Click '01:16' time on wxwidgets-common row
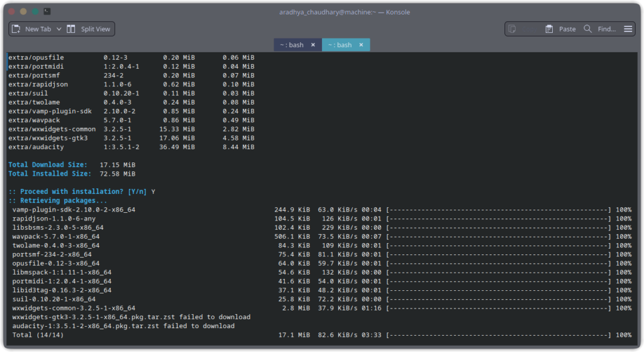 pos(371,309)
